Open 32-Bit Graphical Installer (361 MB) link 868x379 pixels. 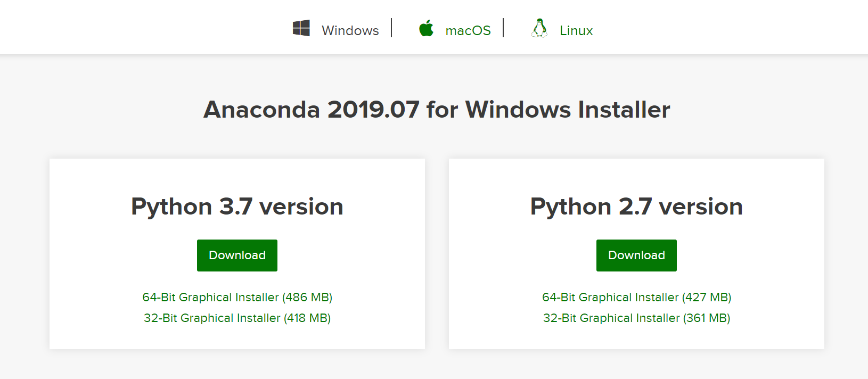pos(636,318)
